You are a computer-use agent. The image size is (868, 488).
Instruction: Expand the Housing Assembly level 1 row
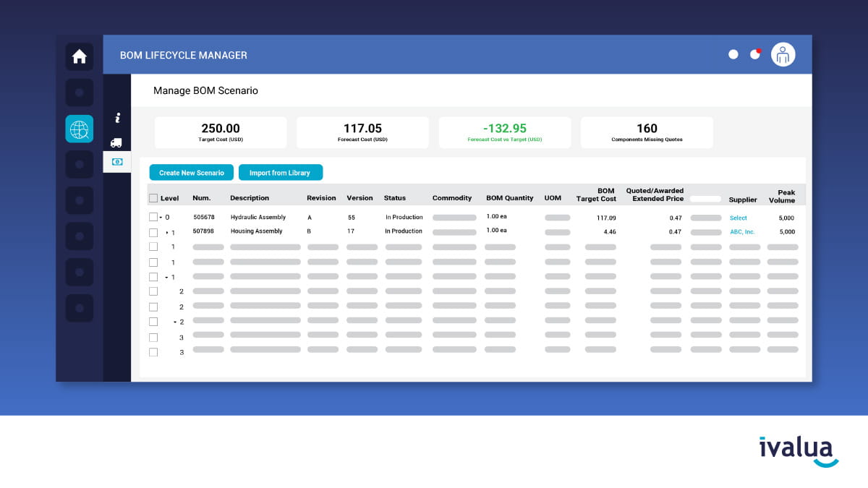pyautogui.click(x=166, y=231)
